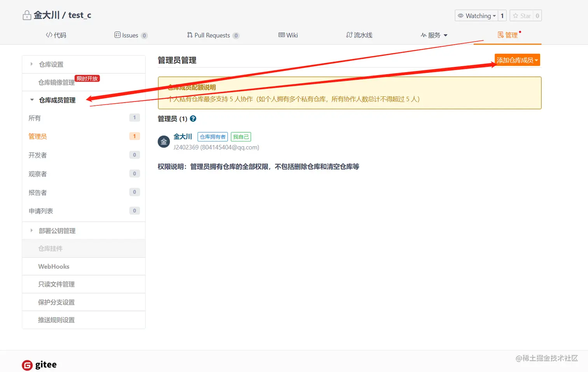Click the 管理员 count badge 1
Screen dimensions: 588x372
(135, 136)
